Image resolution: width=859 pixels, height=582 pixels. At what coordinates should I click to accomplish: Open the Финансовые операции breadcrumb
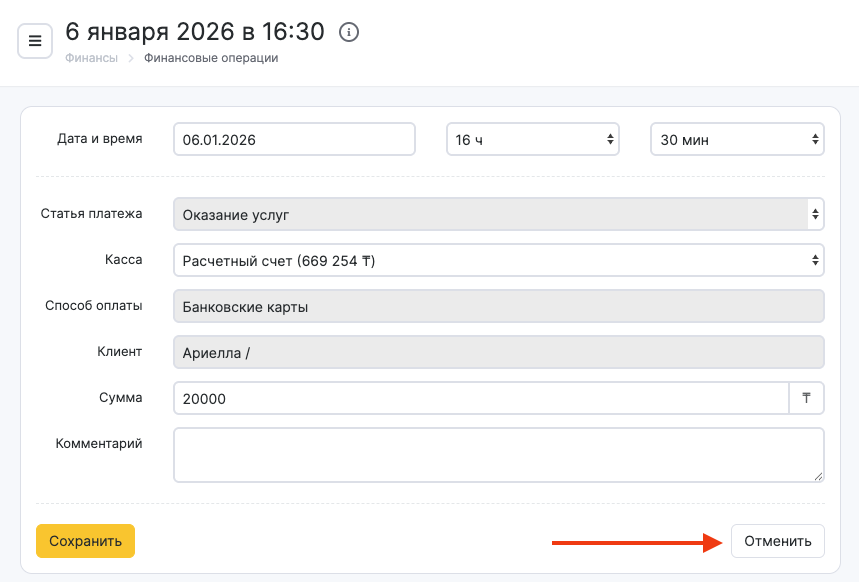(211, 58)
